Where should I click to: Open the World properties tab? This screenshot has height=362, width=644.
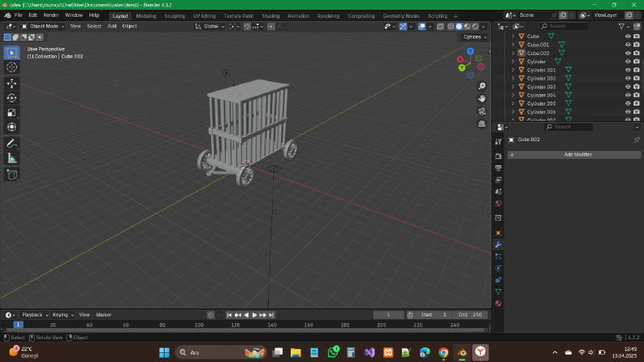[x=498, y=204]
